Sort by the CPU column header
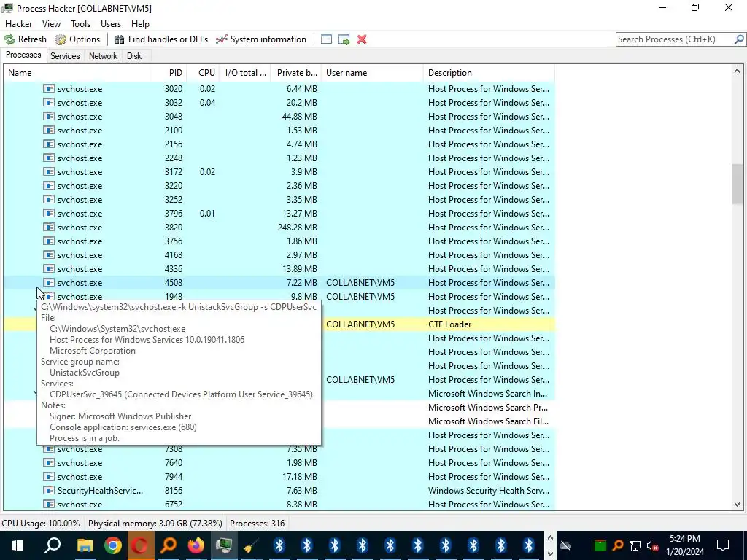747x560 pixels. click(204, 73)
